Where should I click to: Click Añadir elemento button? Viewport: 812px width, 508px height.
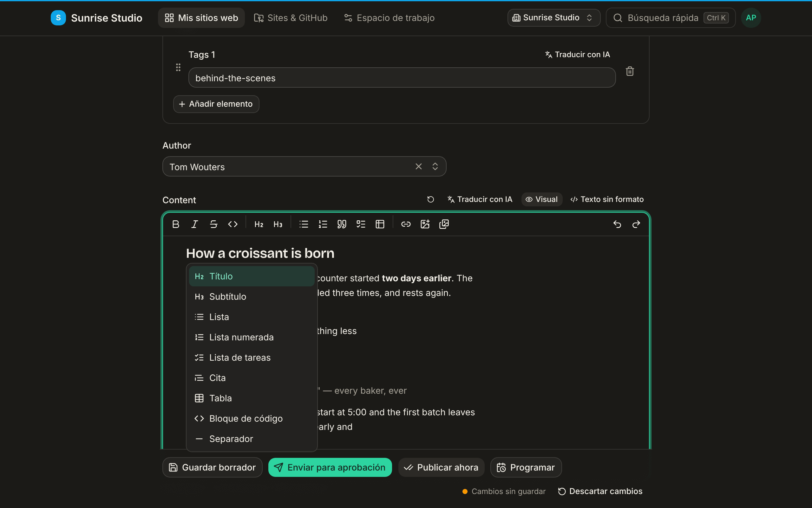point(216,104)
